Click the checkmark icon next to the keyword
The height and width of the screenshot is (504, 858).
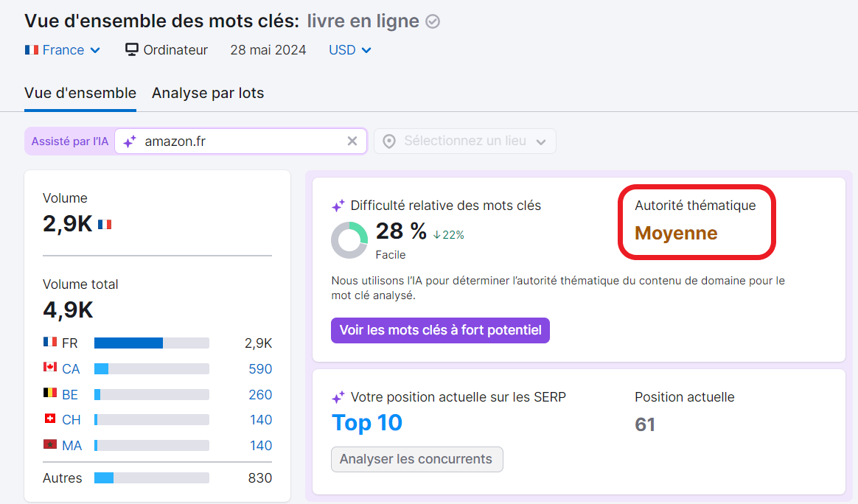click(433, 21)
